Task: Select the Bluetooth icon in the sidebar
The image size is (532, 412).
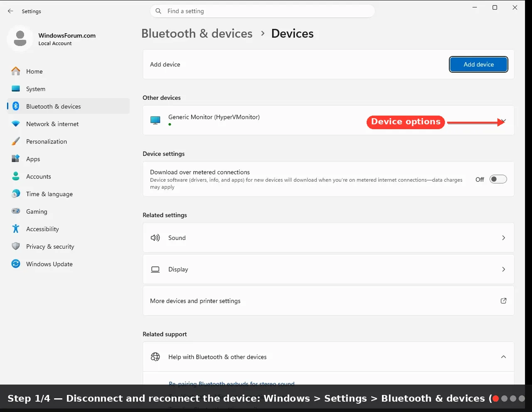Action: (x=16, y=106)
